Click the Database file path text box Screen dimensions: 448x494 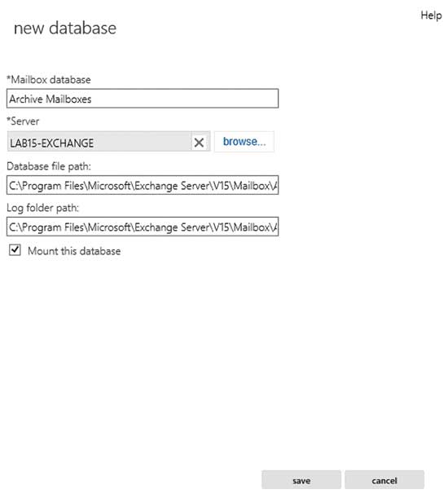[x=143, y=185]
